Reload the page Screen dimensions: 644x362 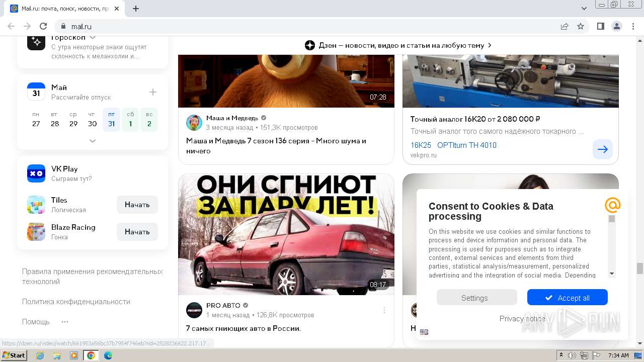[43, 26]
